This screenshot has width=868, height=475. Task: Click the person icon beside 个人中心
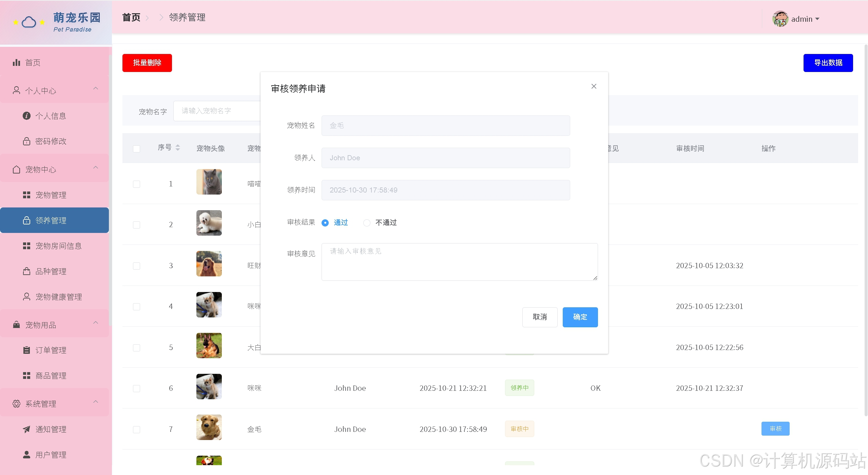tap(16, 90)
